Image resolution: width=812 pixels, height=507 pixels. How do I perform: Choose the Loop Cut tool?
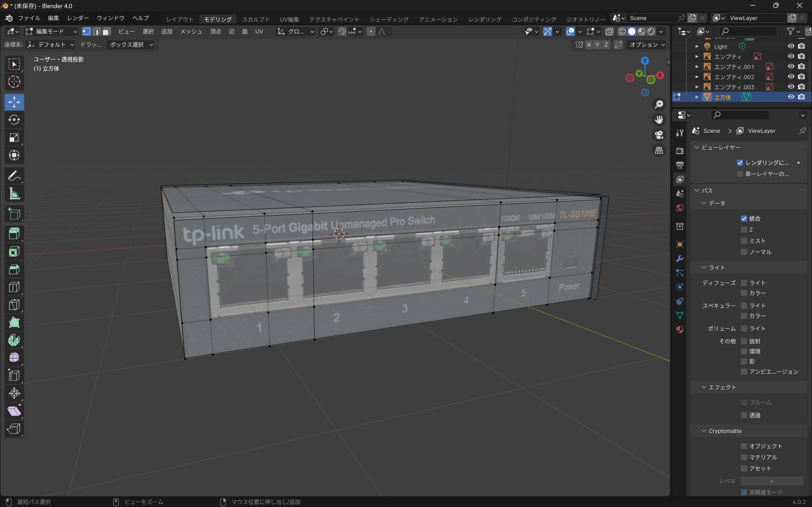coord(14,287)
